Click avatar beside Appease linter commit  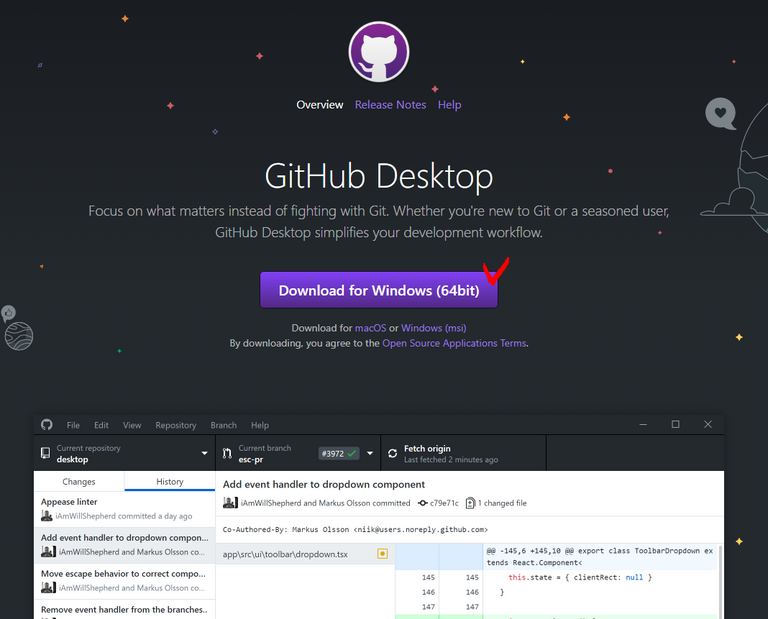pyautogui.click(x=47, y=516)
